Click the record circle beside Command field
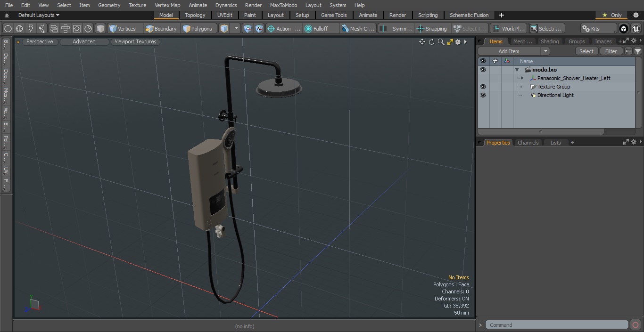The height and width of the screenshot is (332, 644). [x=635, y=324]
